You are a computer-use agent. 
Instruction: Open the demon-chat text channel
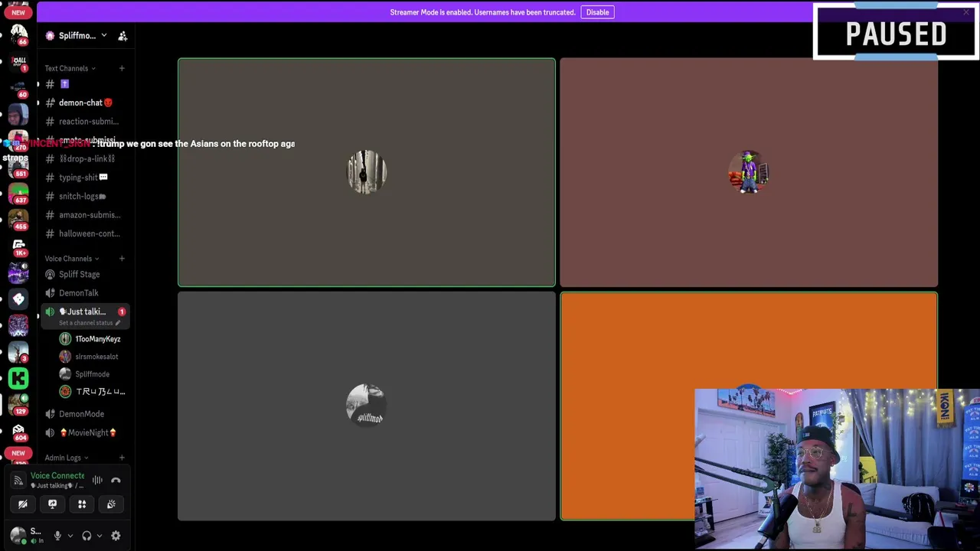[84, 103]
